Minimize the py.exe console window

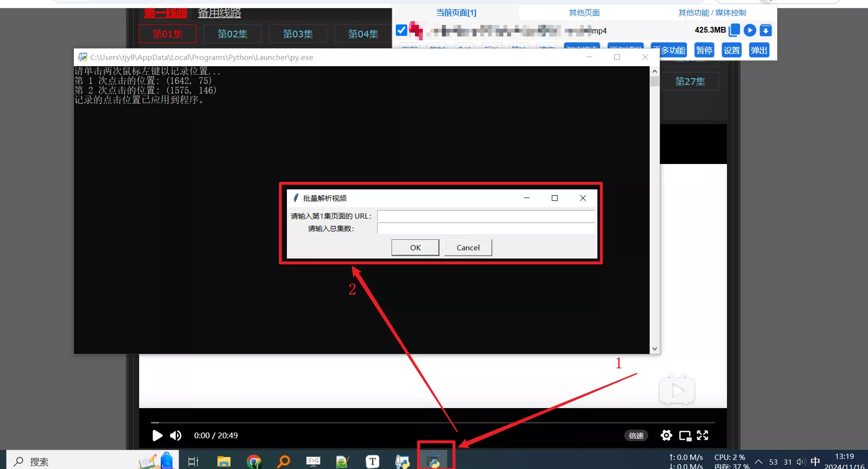coord(589,57)
